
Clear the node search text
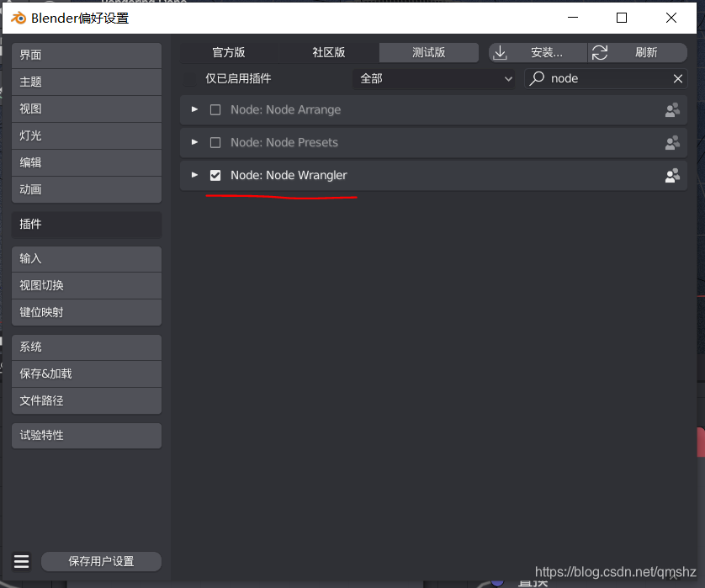click(x=677, y=79)
